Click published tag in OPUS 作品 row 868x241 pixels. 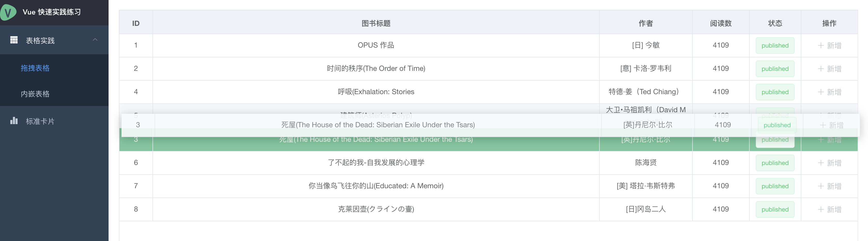pyautogui.click(x=775, y=46)
